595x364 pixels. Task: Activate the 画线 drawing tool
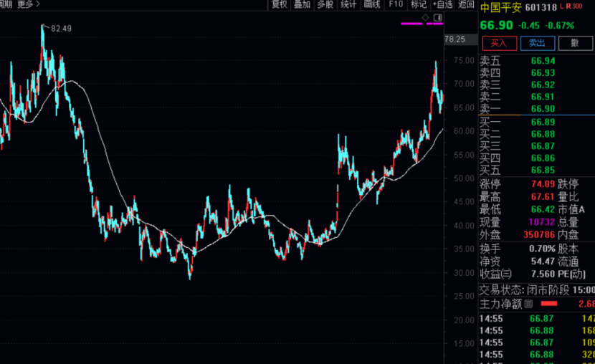[371, 4]
